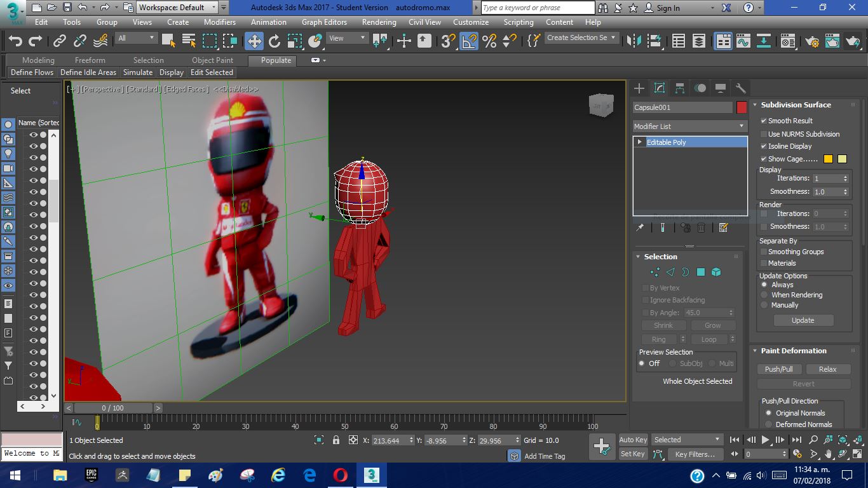
Task: Open Create Selection Set dropdown
Action: [582, 38]
